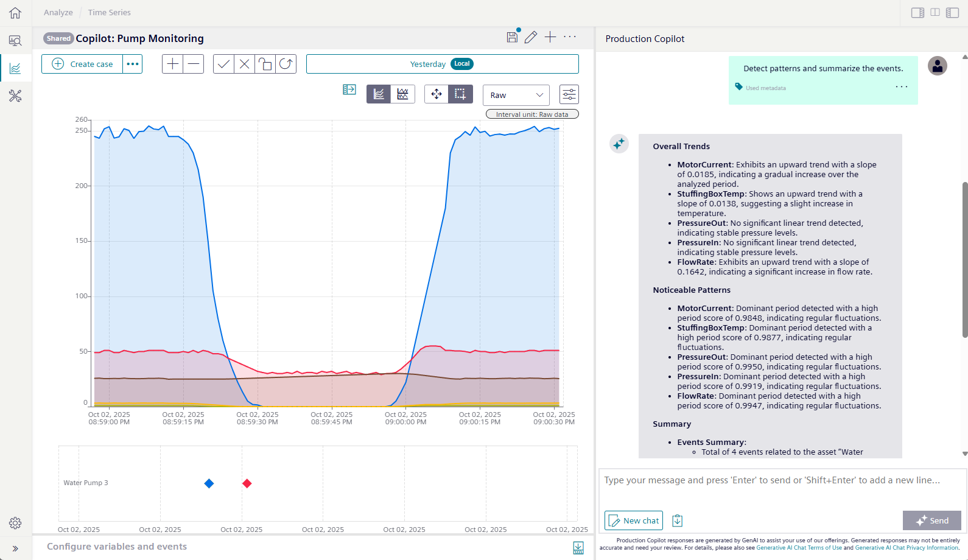Click the save icon in header
The height and width of the screenshot is (560, 968).
[512, 37]
